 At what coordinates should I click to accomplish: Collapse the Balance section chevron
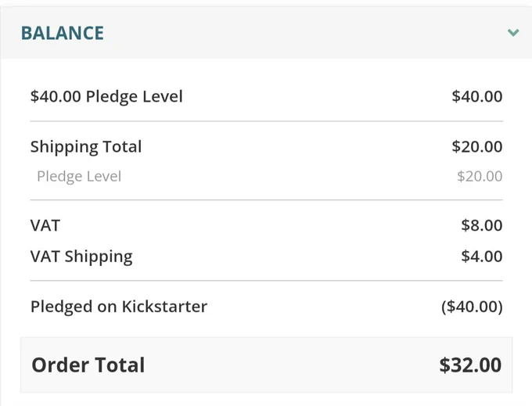(513, 33)
